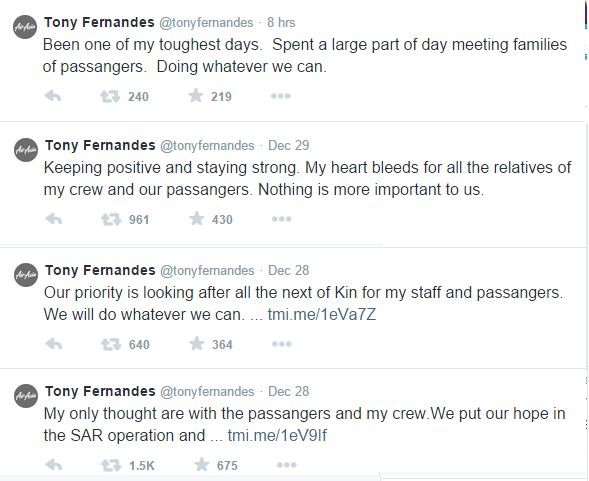Click the AirAsia avatar on the first tweet
The width and height of the screenshot is (589, 481).
[25, 27]
